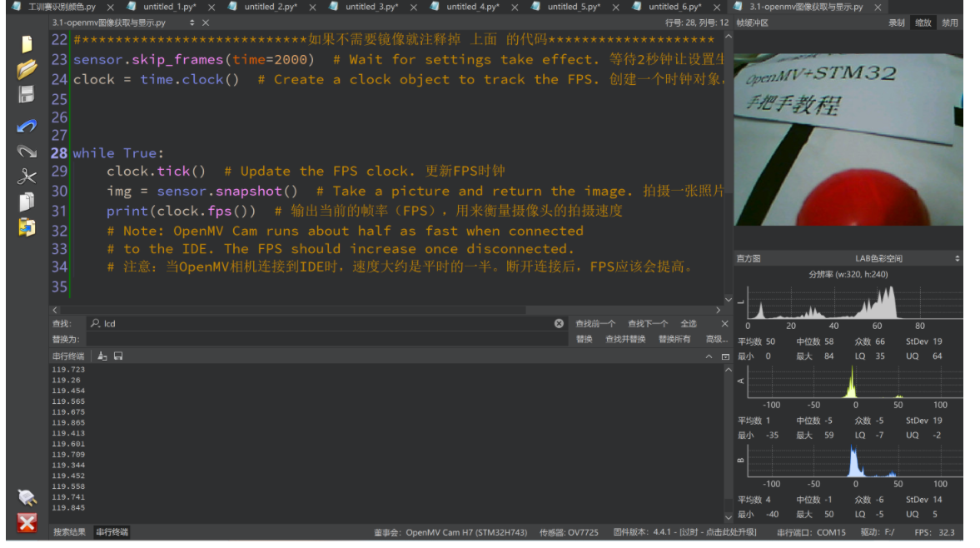This screenshot has width=980, height=548.
Task: Click the 替换为 replace input field
Action: click(x=327, y=339)
